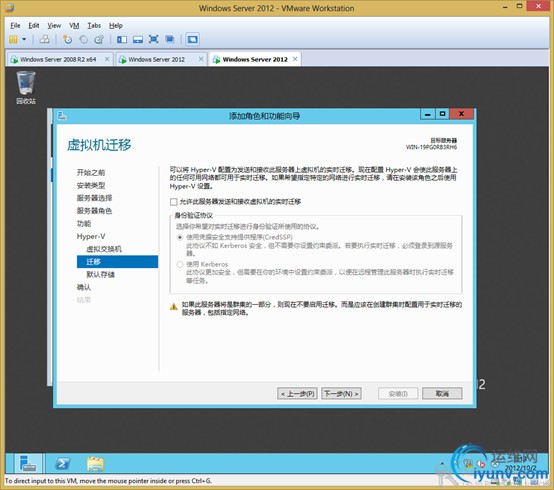Close the Windows Server 2008 R2 x64 tab

click(107, 59)
